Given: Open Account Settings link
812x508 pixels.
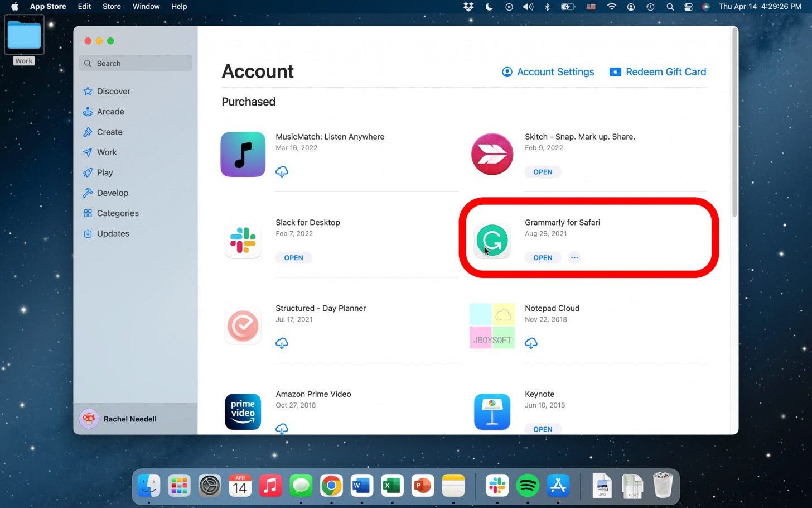Looking at the screenshot, I should tap(548, 71).
